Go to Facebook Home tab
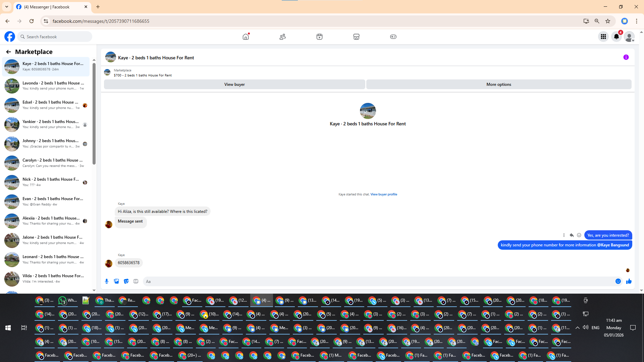Viewport: 644px width, 362px height. (246, 37)
